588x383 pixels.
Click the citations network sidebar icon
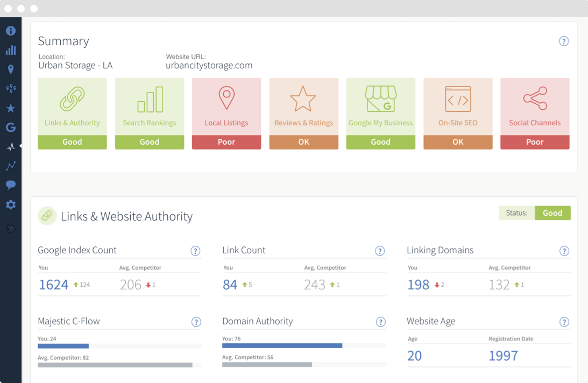tap(11, 89)
